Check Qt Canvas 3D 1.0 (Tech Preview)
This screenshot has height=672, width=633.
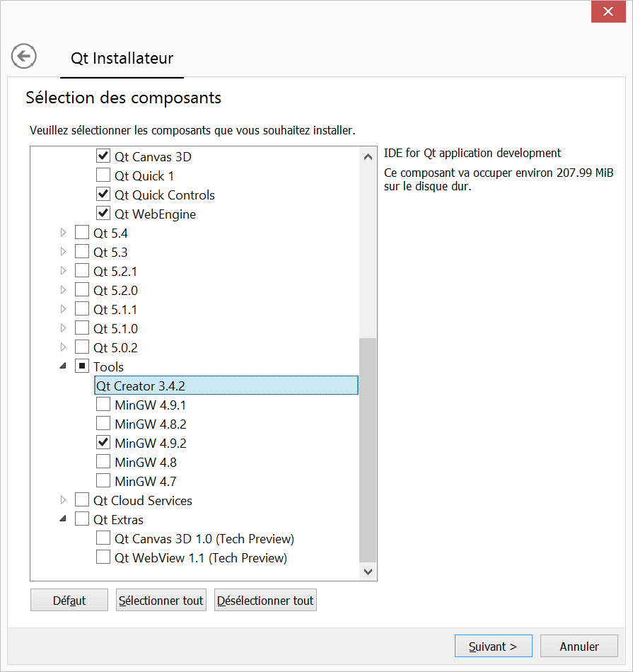pos(103,538)
